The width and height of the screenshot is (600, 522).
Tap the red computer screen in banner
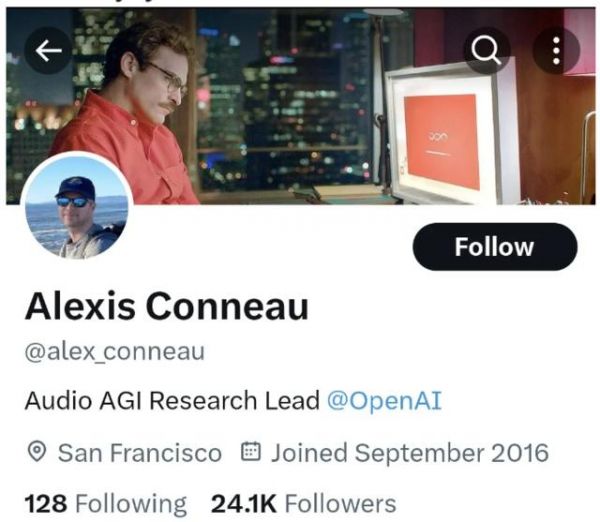click(442, 140)
